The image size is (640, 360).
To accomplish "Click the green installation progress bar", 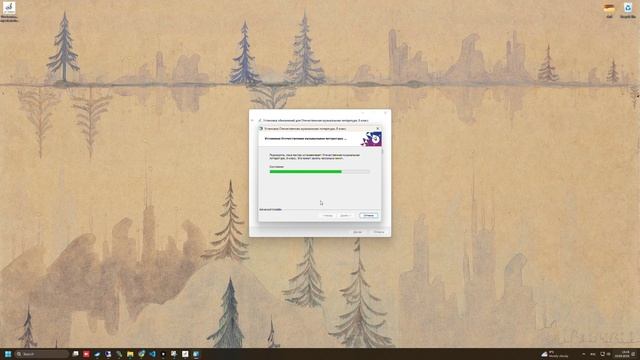I will tap(320, 172).
